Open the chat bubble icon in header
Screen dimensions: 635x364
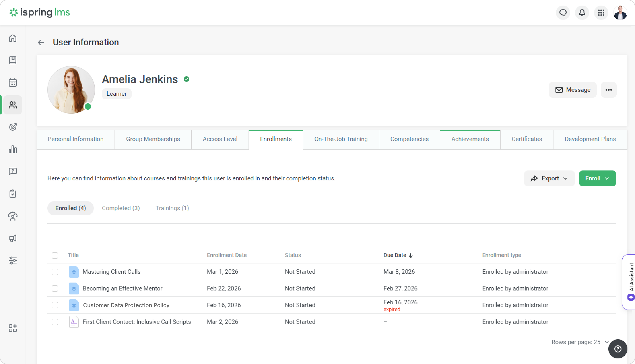click(x=563, y=13)
